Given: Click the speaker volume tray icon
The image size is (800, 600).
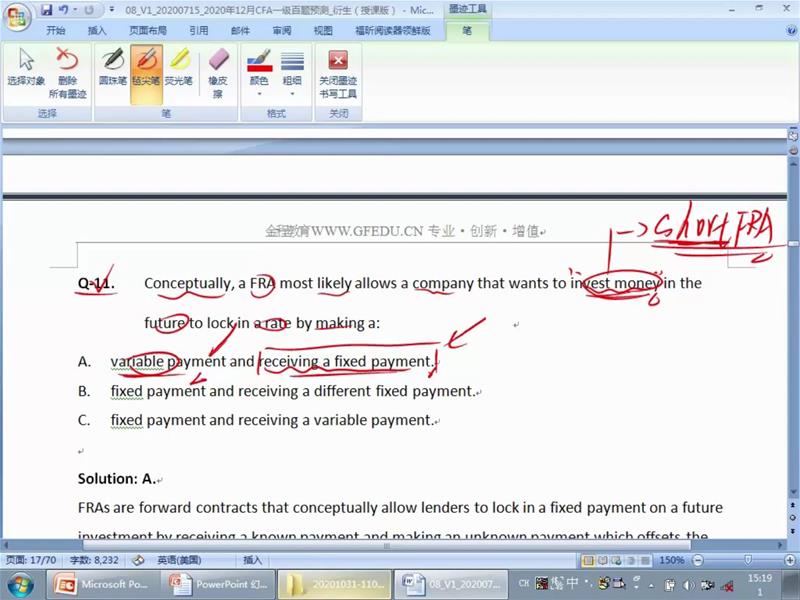Looking at the screenshot, I should [x=688, y=586].
